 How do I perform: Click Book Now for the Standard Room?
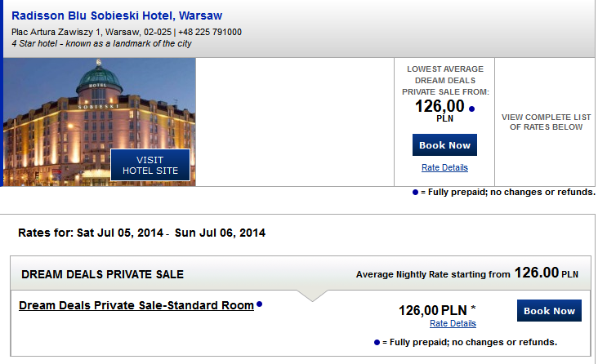click(x=549, y=311)
